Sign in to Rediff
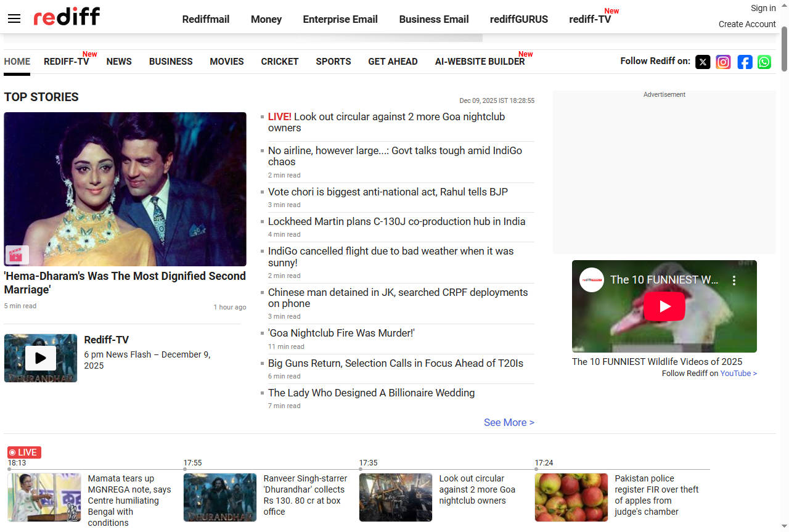The height and width of the screenshot is (532, 789). tap(762, 7)
